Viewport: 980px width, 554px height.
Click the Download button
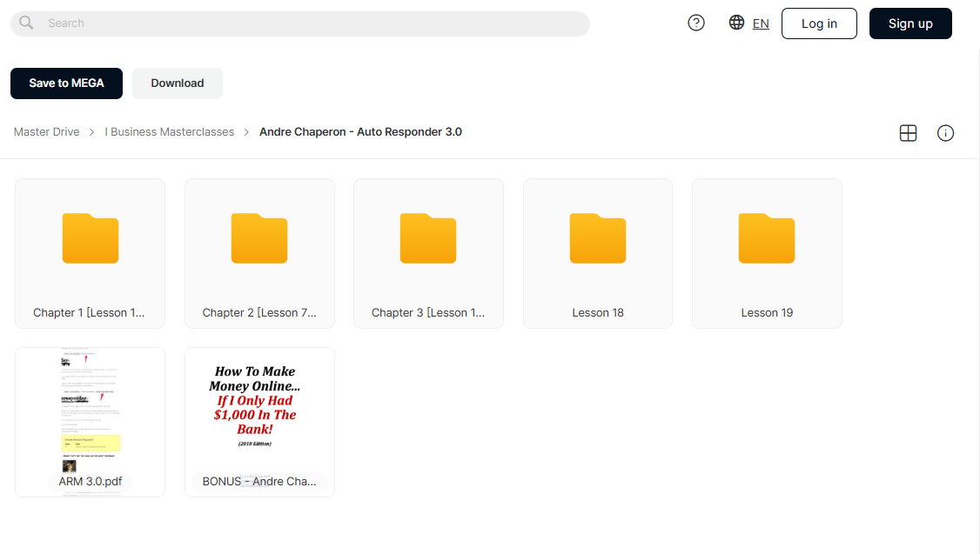(178, 83)
